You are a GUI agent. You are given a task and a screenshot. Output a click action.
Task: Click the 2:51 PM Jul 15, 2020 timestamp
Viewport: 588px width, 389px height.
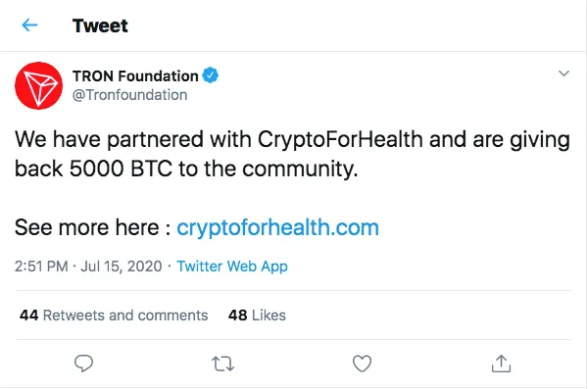coord(88,267)
